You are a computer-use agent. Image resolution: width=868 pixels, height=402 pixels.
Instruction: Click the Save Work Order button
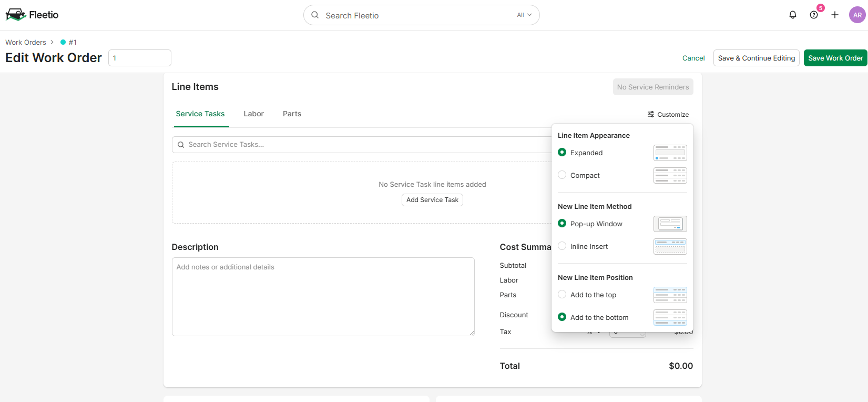point(835,58)
